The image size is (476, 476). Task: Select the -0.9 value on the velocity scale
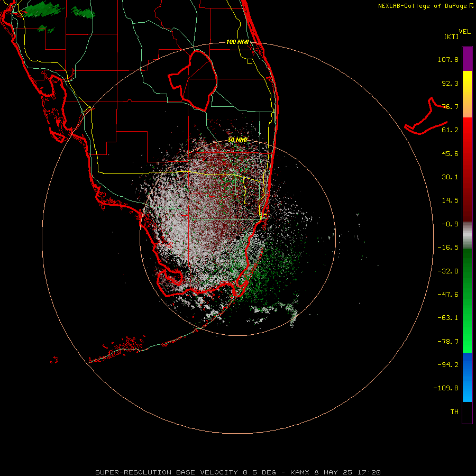[450, 224]
